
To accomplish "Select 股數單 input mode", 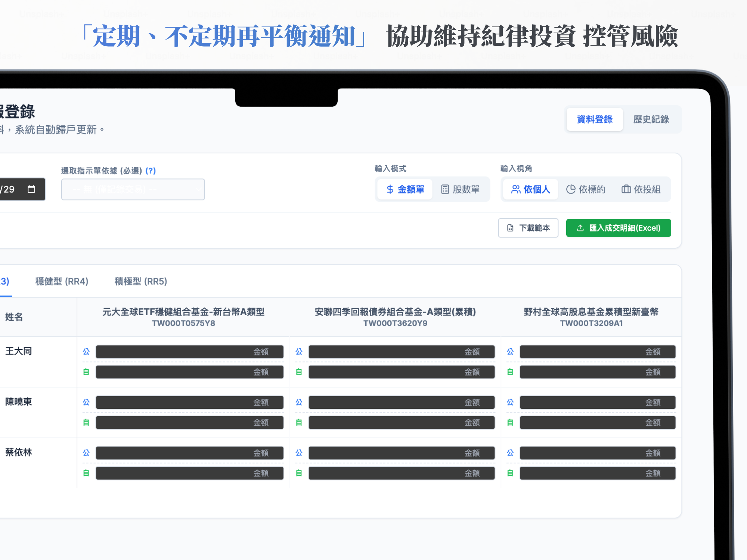I will click(460, 189).
